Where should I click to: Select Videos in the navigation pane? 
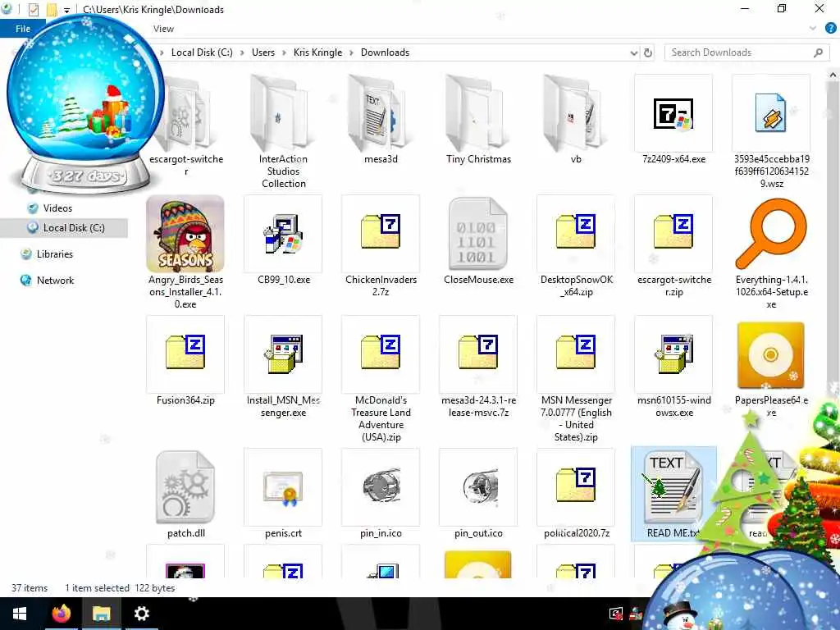(58, 208)
